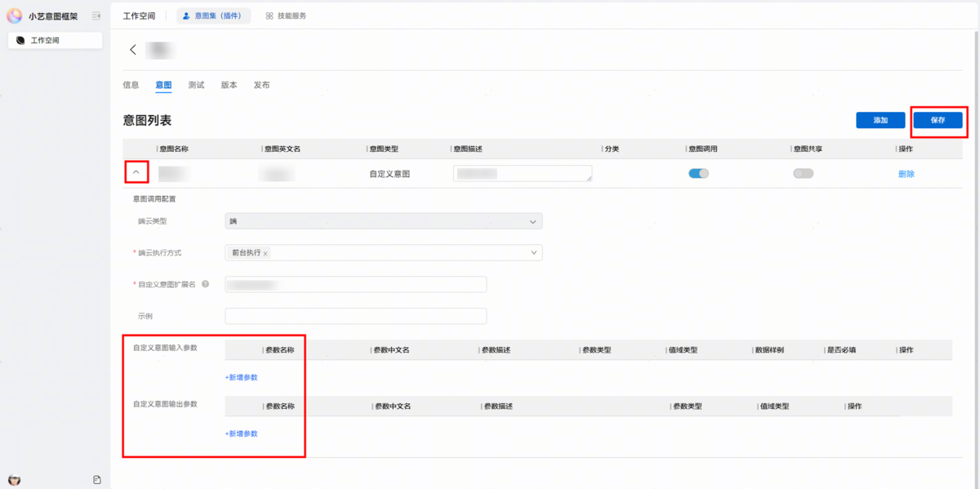Screen dimensions: 980x489
Task: Remove the 前台执行 tag using its x
Action: click(265, 253)
